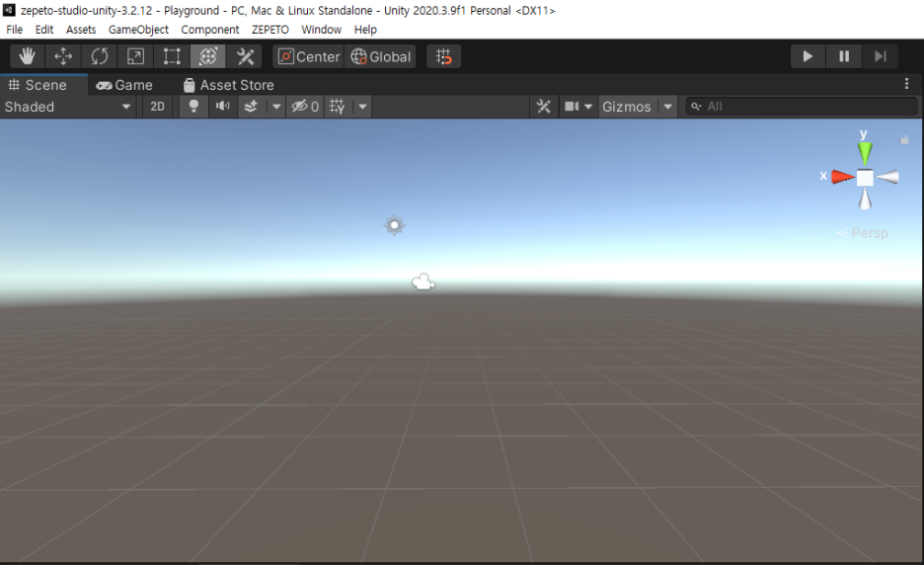Select the Rotate tool
Image resolution: width=924 pixels, height=565 pixels.
coord(100,56)
